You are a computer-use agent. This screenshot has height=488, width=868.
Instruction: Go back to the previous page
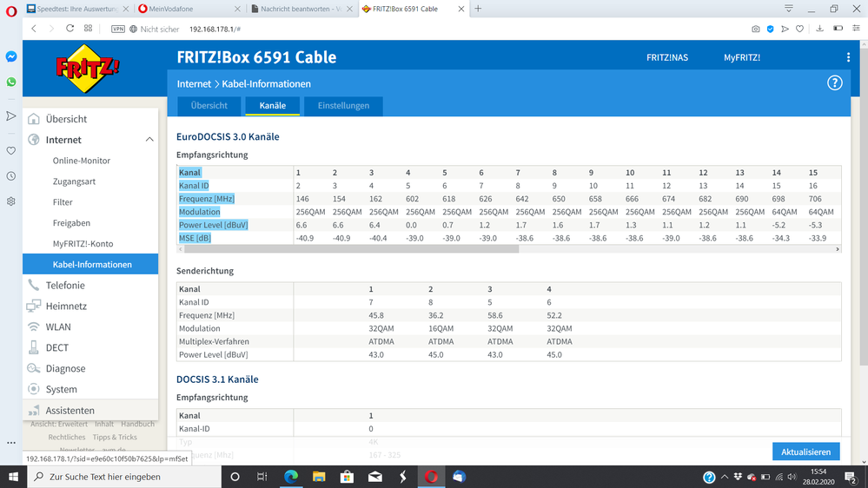click(34, 28)
